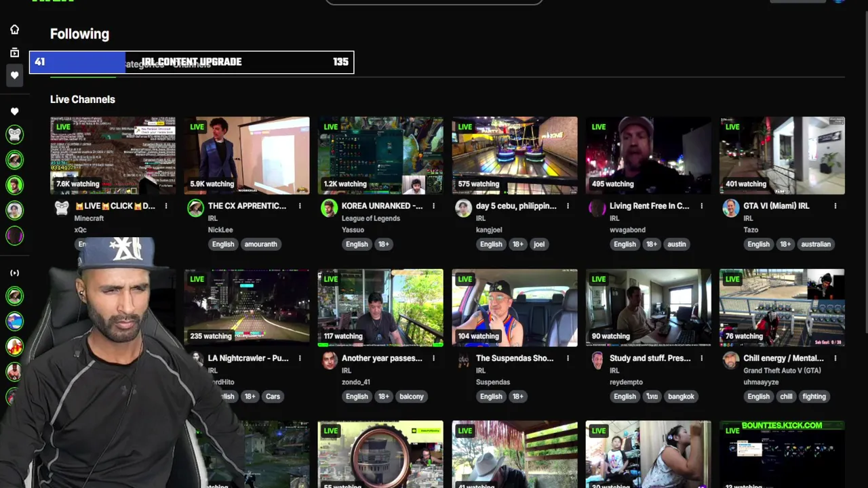The image size is (868, 488).
Task: Open NickLee's avatar in the left sidebar
Action: point(14,159)
